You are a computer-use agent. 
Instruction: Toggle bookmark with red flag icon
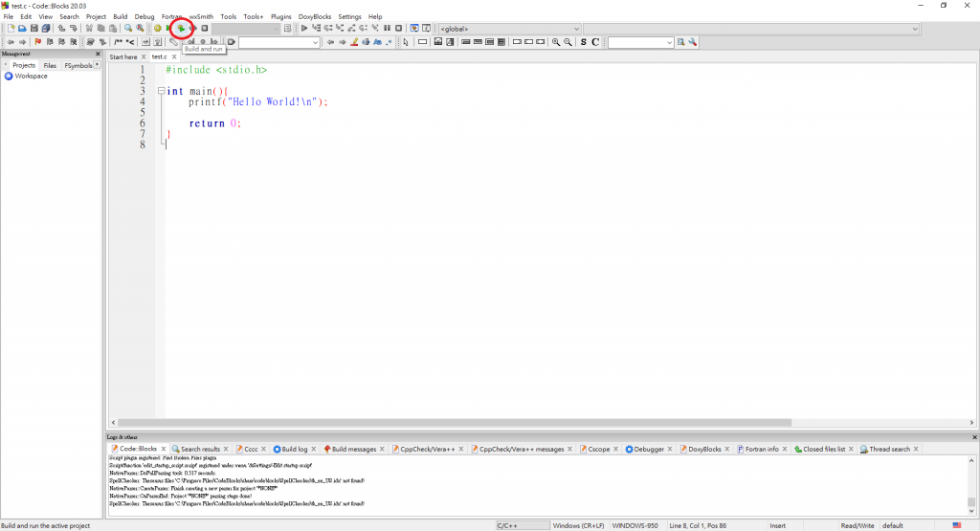[x=38, y=42]
